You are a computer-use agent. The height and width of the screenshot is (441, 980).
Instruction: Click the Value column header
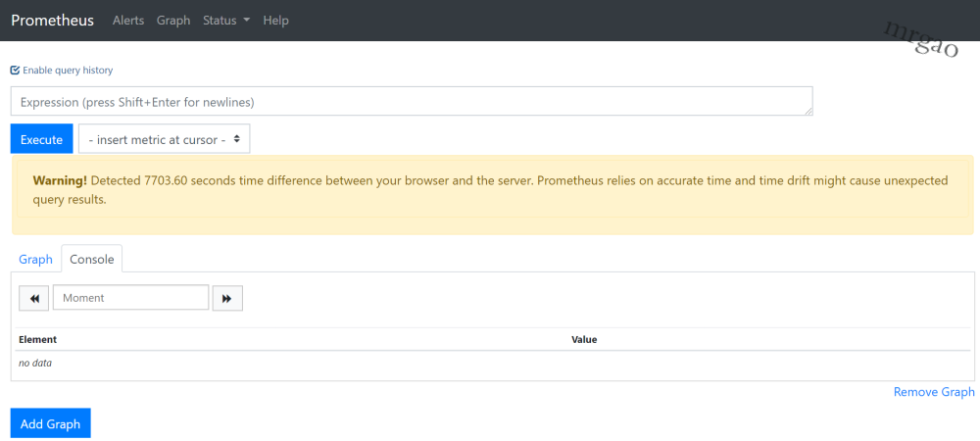pos(584,339)
